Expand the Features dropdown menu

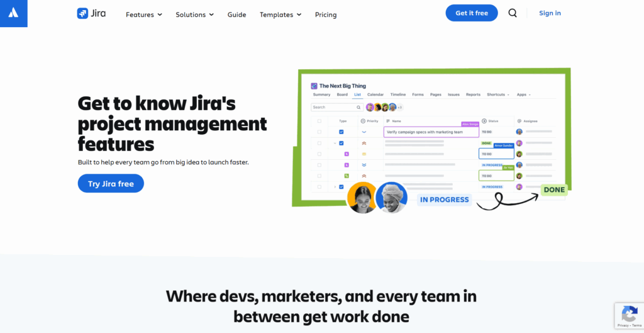(x=144, y=14)
